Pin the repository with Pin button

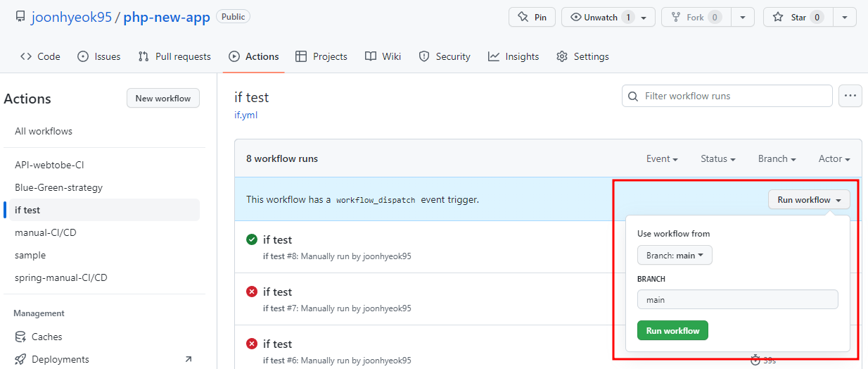532,17
